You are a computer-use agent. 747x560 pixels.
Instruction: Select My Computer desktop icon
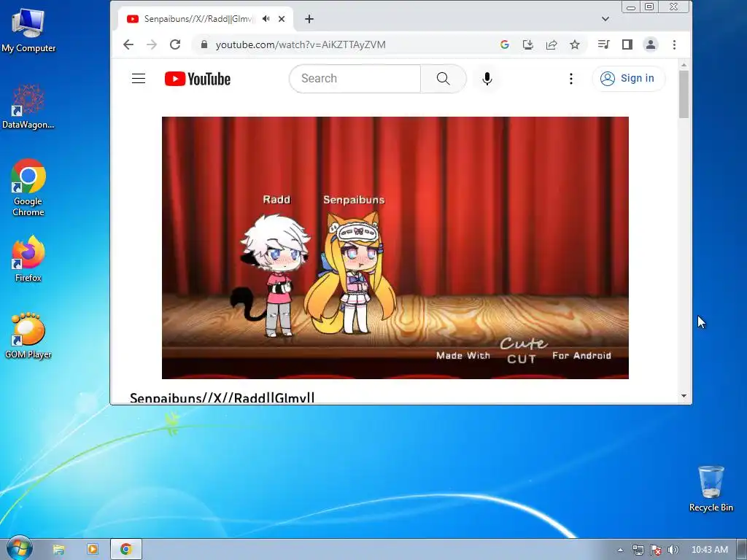tap(28, 29)
